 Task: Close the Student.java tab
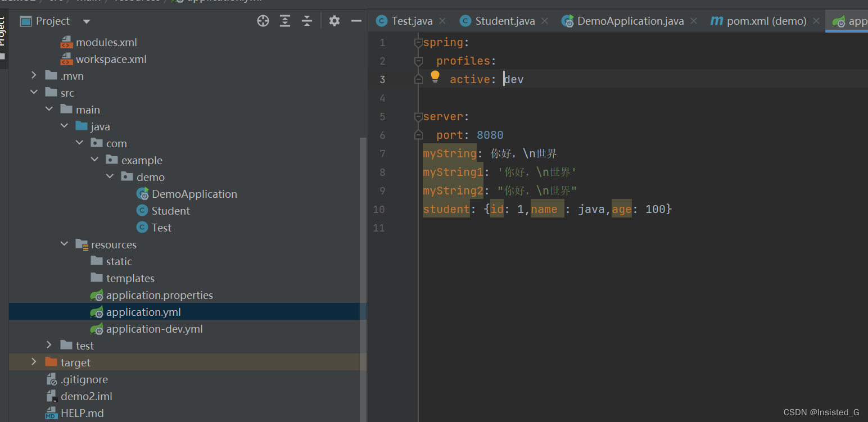(x=545, y=21)
